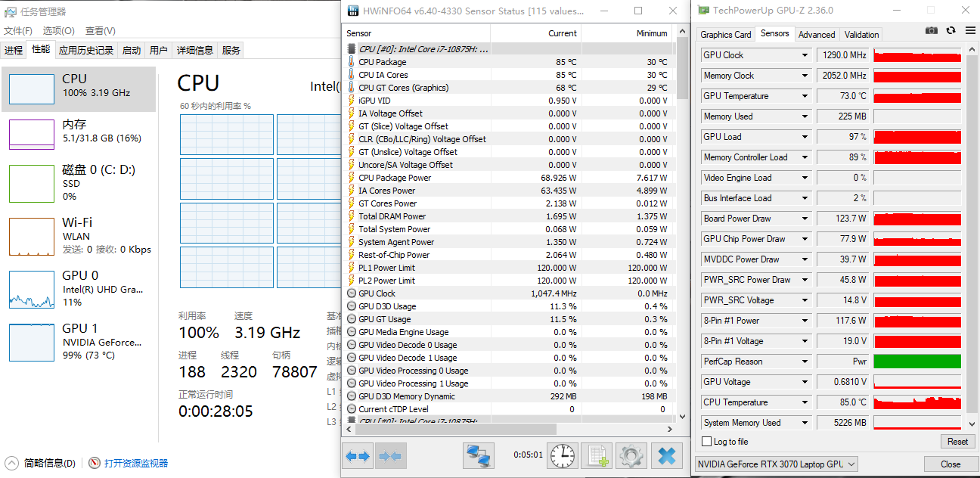Open the GPU Temperature sensor dropdown
980x478 pixels.
tap(805, 96)
